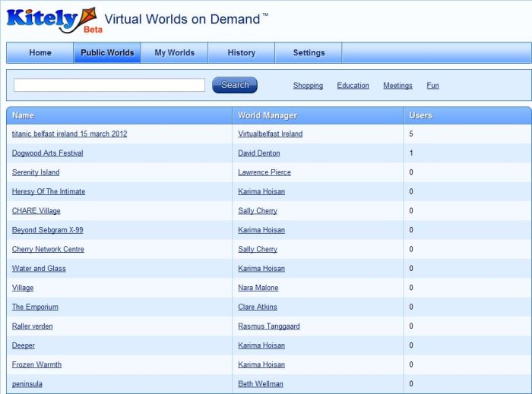
Task: Open the Home tab
Action: pos(40,53)
